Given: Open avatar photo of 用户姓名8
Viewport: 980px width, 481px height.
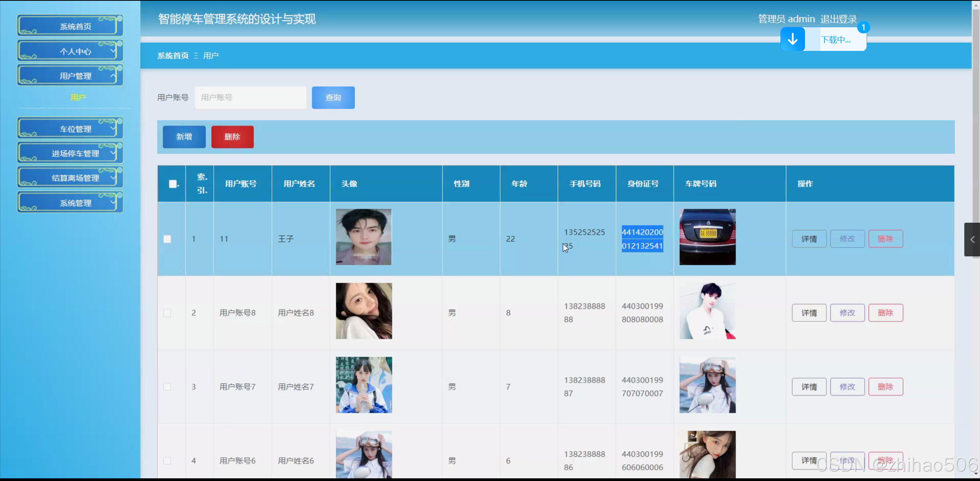Looking at the screenshot, I should [x=363, y=311].
